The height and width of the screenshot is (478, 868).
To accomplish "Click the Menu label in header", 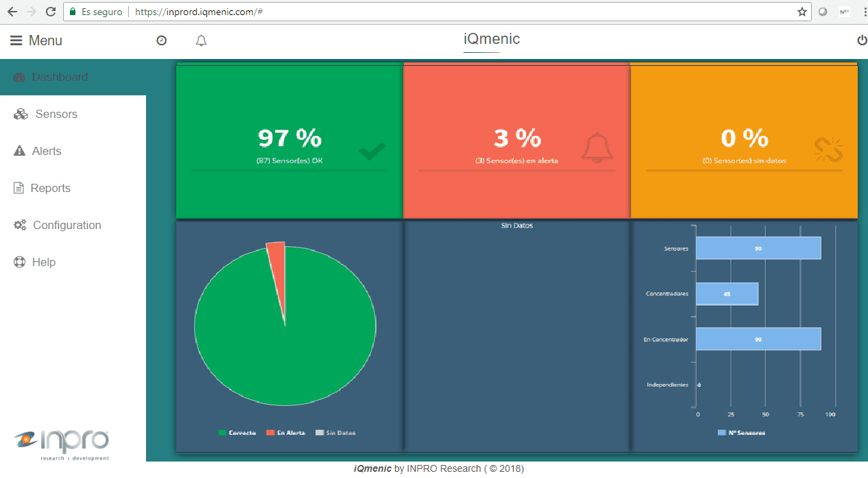I will tap(45, 40).
